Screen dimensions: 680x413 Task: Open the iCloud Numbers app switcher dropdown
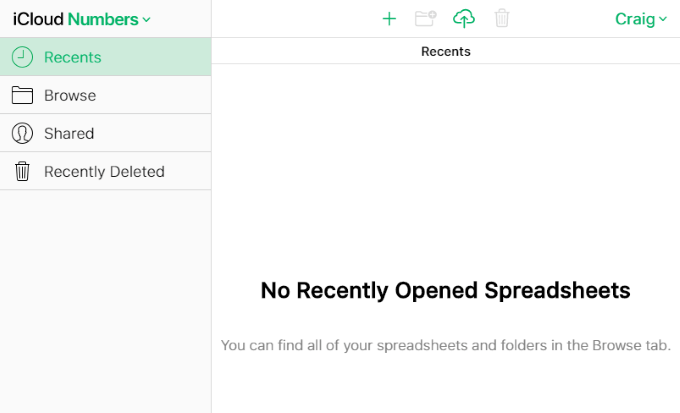[x=82, y=19]
